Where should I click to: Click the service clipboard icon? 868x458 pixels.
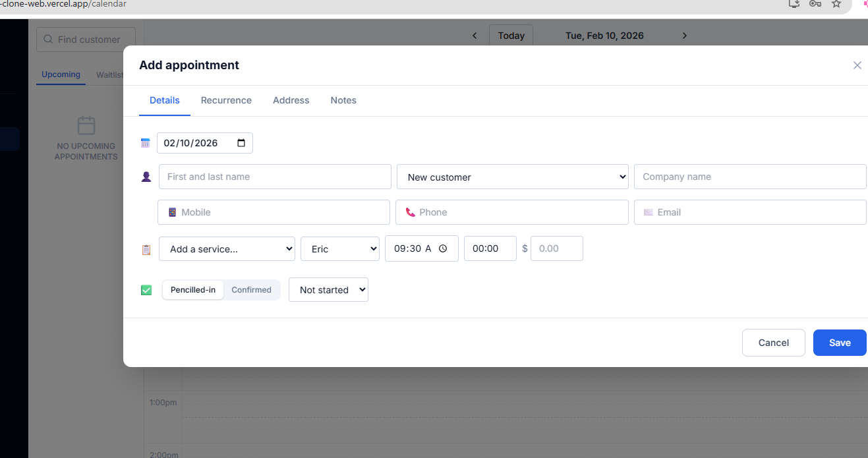pos(146,250)
